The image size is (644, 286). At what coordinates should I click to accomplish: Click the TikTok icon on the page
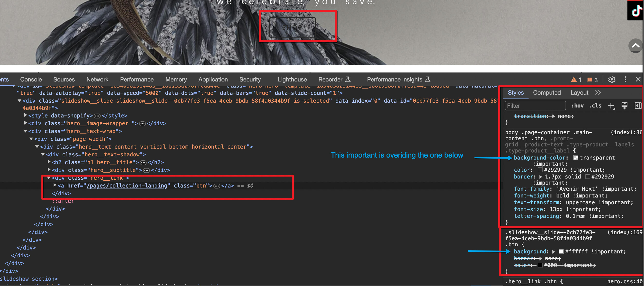636,10
